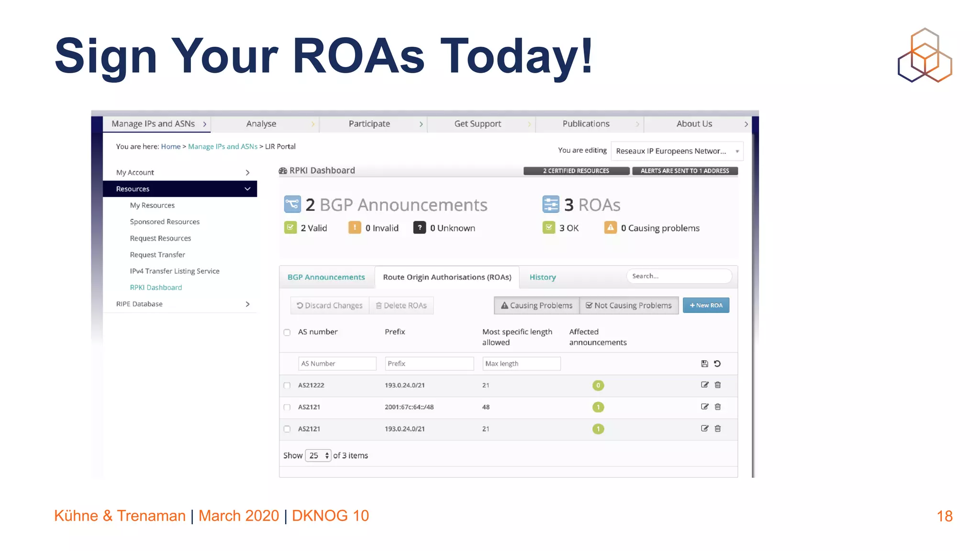Image resolution: width=980 pixels, height=551 pixels.
Task: Open Request Transfer in sidebar
Action: 157,255
